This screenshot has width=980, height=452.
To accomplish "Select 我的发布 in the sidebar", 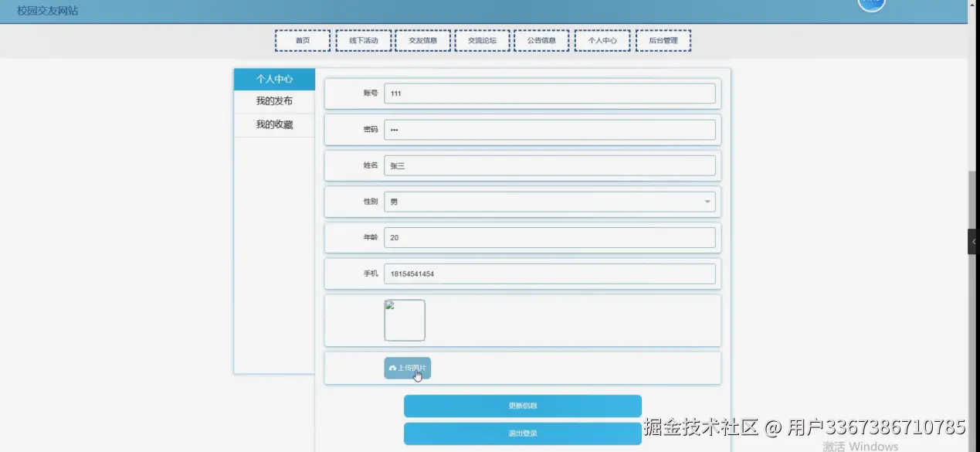I will click(274, 100).
